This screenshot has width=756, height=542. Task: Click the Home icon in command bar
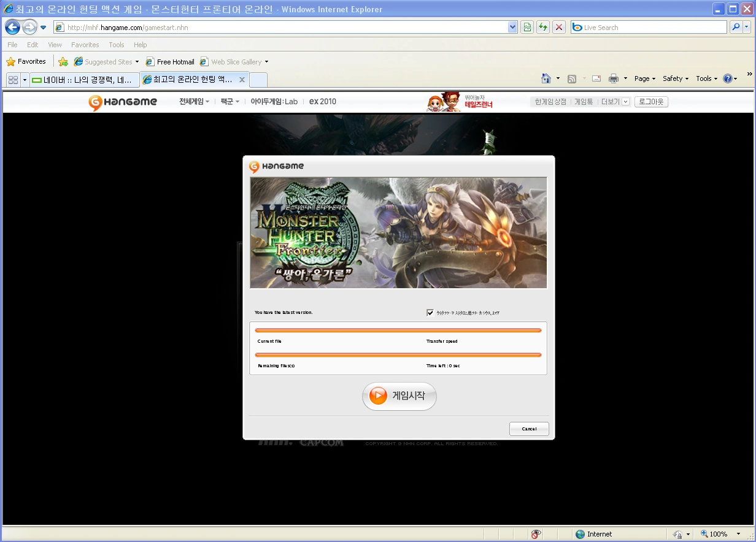point(546,78)
